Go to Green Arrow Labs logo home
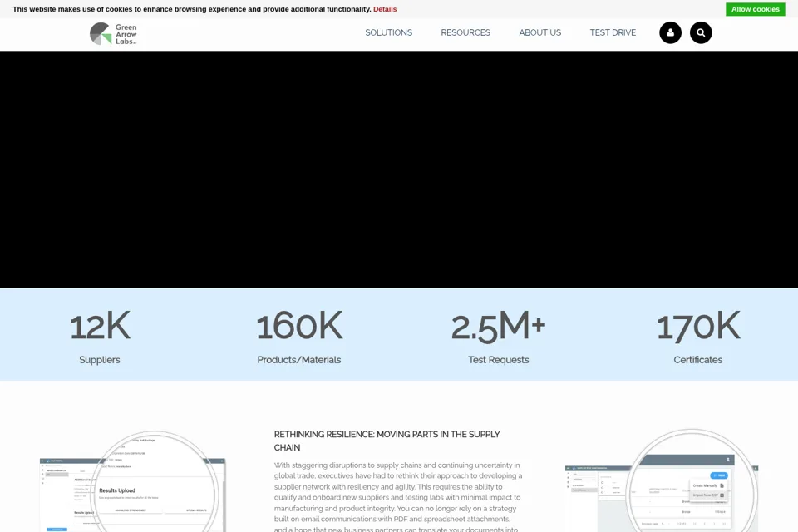Image resolution: width=798 pixels, height=532 pixels. (x=114, y=34)
